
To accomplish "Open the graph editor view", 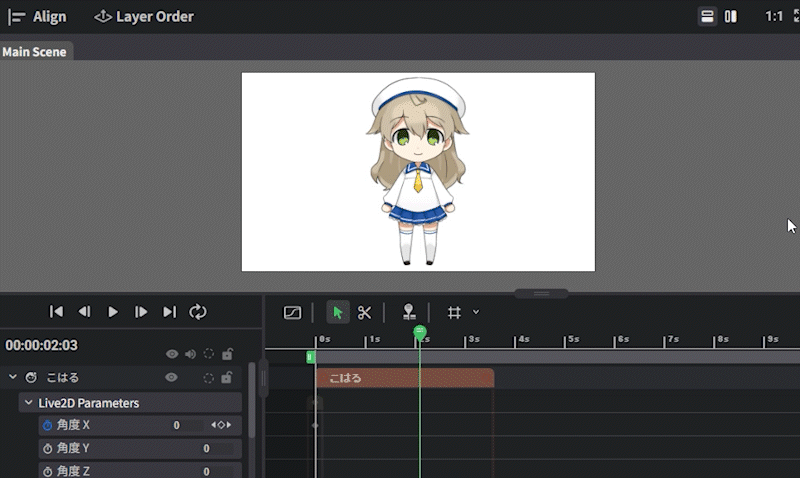I will (292, 312).
